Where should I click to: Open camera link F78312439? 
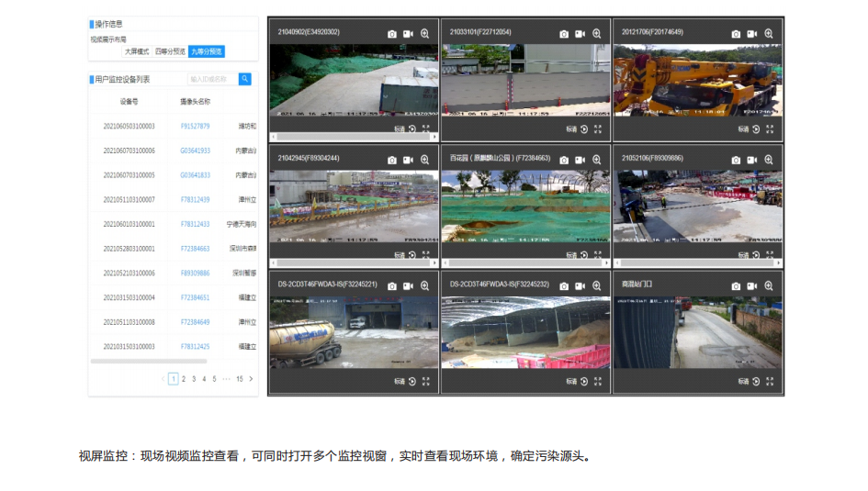[x=195, y=199]
